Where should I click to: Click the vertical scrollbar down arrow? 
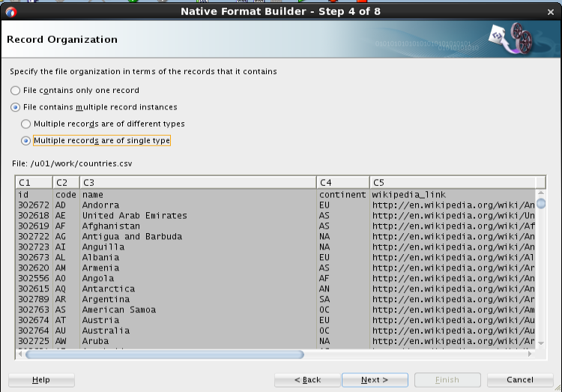541,343
